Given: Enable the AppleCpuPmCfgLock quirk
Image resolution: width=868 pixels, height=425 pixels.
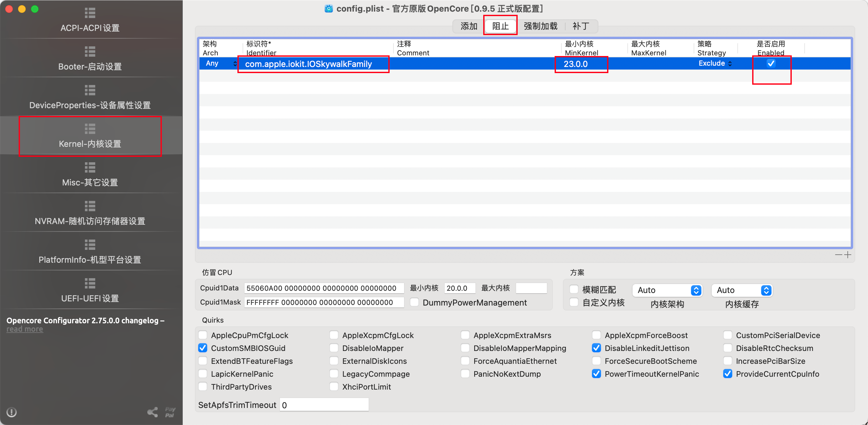Looking at the screenshot, I should [203, 335].
